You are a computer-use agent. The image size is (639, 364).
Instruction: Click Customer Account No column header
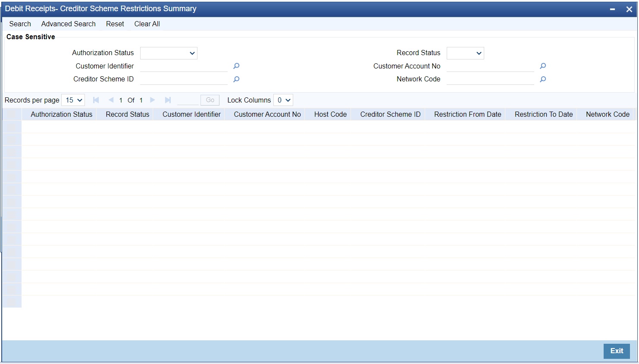coord(267,114)
